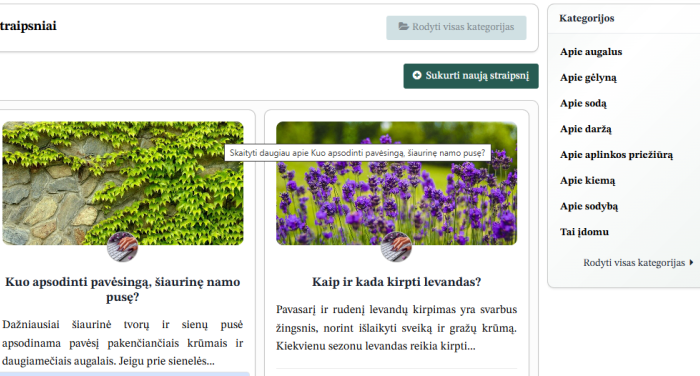This screenshot has height=376, width=700.
Task: Open author avatar under ivy wall image
Action: pyautogui.click(x=122, y=247)
